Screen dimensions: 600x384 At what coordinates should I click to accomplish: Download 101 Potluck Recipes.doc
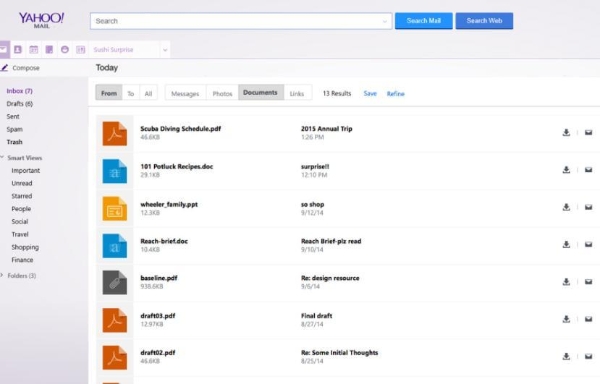(x=566, y=170)
